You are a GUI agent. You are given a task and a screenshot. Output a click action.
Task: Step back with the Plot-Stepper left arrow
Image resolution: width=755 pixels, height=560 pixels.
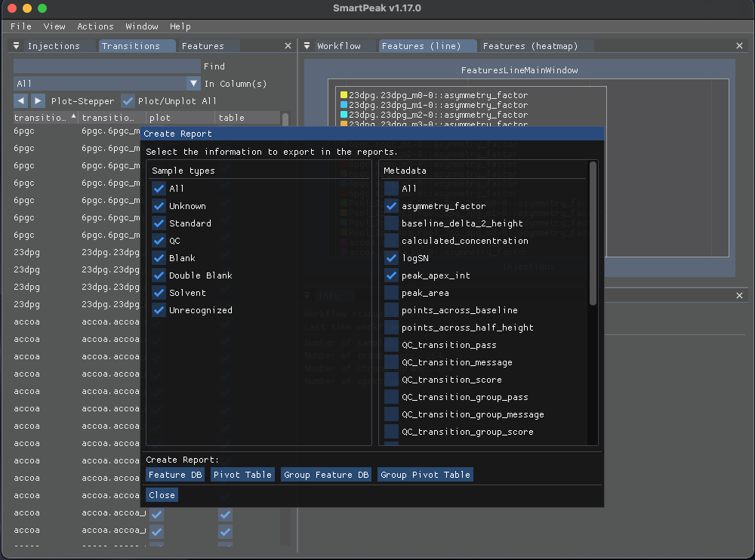tap(20, 100)
